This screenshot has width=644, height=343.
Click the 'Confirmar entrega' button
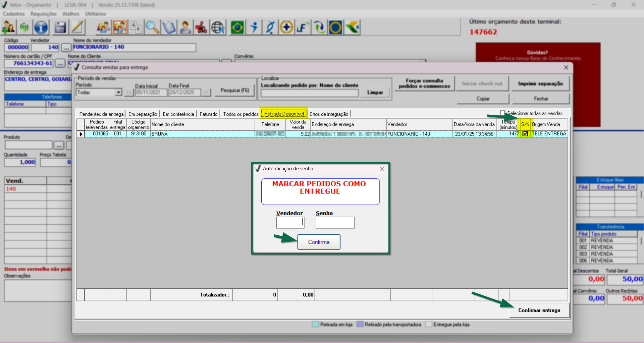click(539, 310)
